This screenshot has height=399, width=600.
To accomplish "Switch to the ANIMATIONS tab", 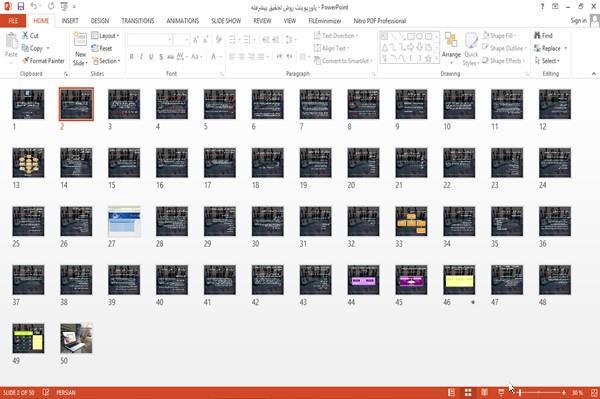I will pyautogui.click(x=183, y=21).
